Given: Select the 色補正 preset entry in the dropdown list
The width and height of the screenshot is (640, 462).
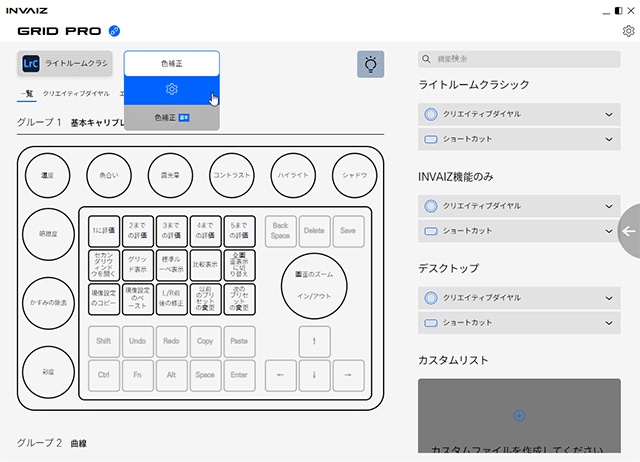Looking at the screenshot, I should click(171, 117).
